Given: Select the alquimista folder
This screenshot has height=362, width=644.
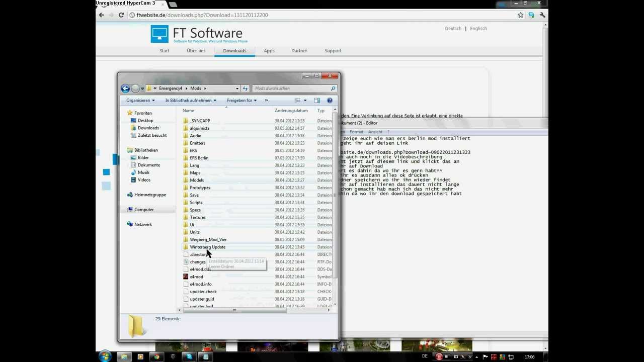Looking at the screenshot, I should point(199,128).
